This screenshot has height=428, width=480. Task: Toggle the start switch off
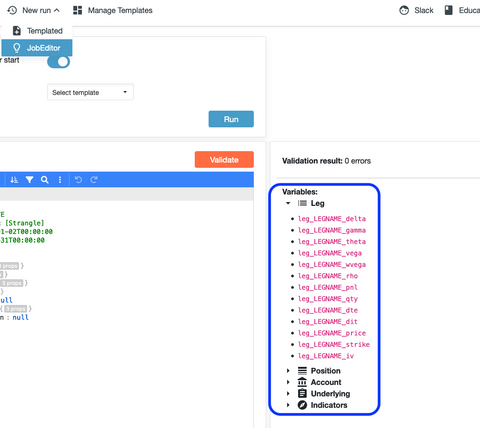pyautogui.click(x=58, y=62)
